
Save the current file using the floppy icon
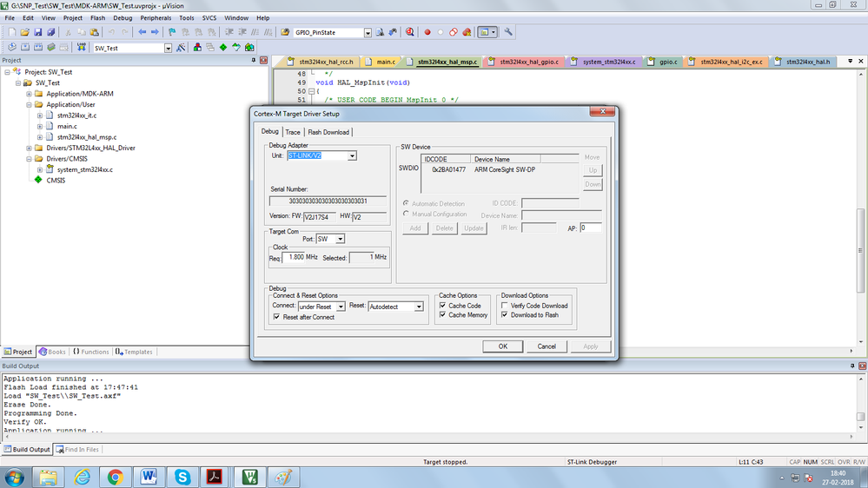coord(37,33)
